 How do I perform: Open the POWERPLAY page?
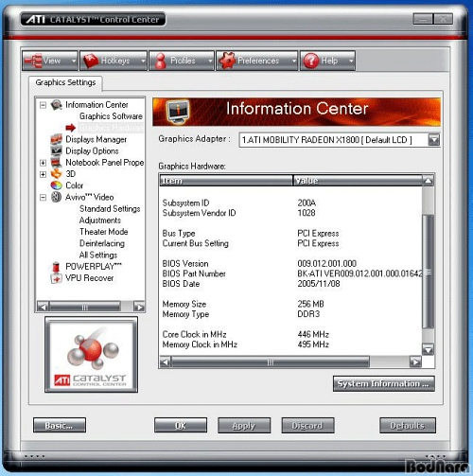tap(94, 267)
